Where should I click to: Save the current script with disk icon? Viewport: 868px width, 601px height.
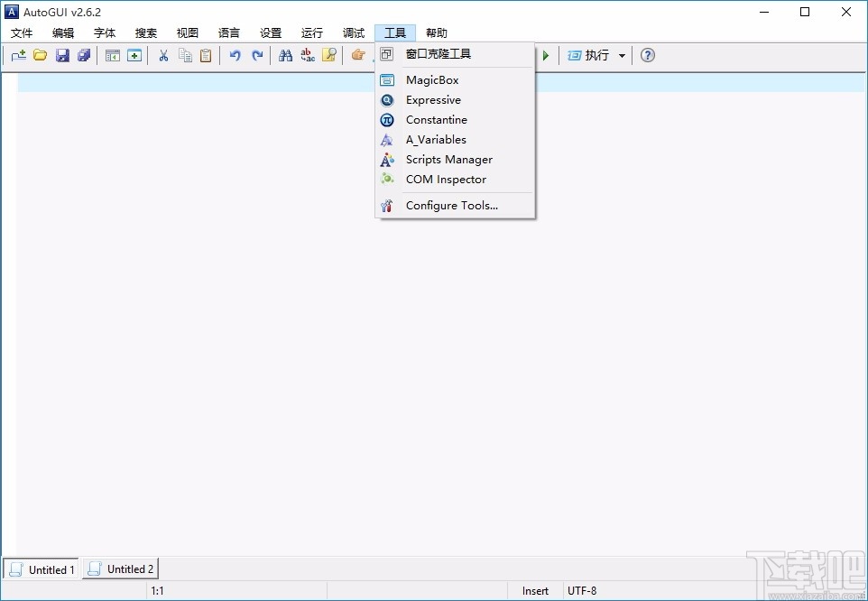pyautogui.click(x=62, y=55)
